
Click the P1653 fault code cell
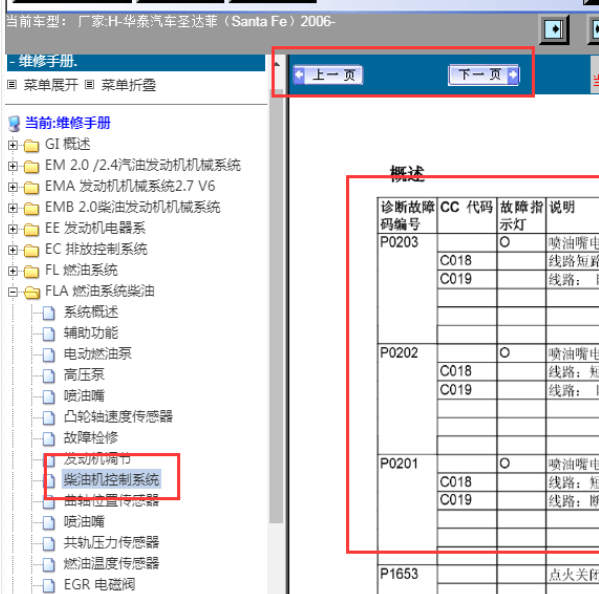(407, 579)
